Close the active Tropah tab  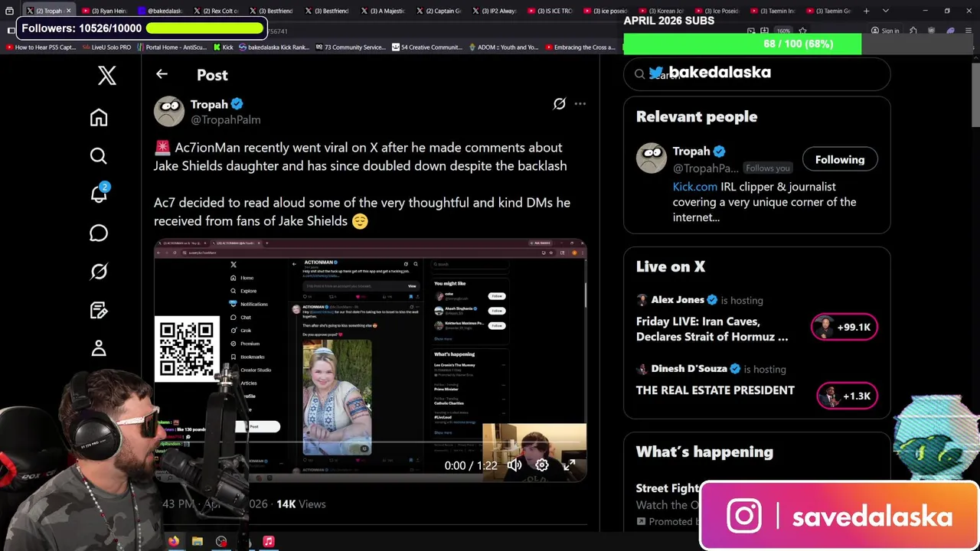[68, 11]
